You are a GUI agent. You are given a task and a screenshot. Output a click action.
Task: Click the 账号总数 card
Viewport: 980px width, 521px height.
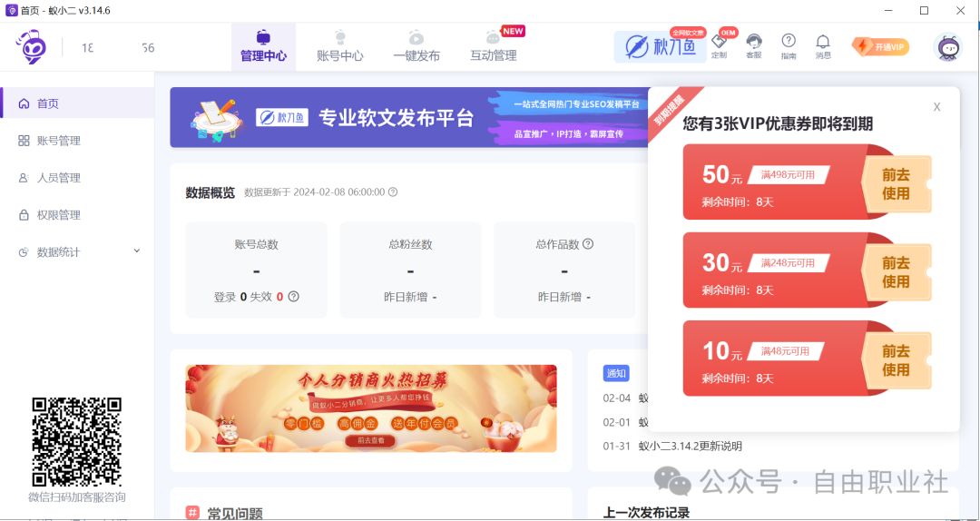256,270
